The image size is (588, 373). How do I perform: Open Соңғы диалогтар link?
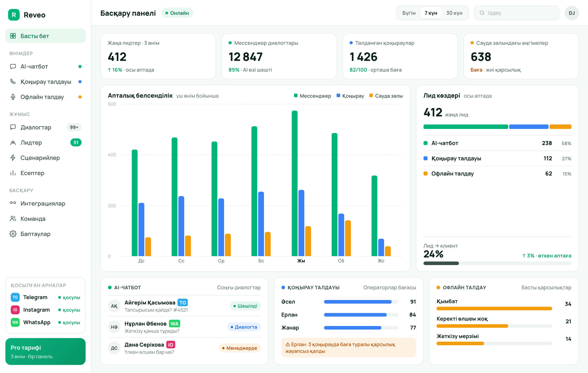[x=239, y=288]
